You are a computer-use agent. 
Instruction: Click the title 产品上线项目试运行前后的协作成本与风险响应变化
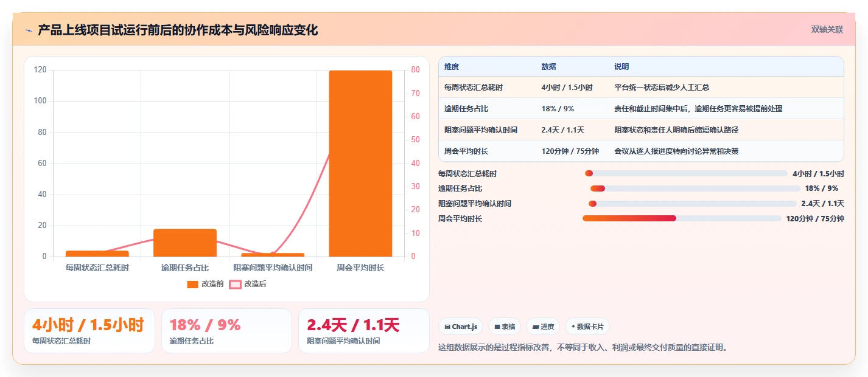(x=178, y=30)
